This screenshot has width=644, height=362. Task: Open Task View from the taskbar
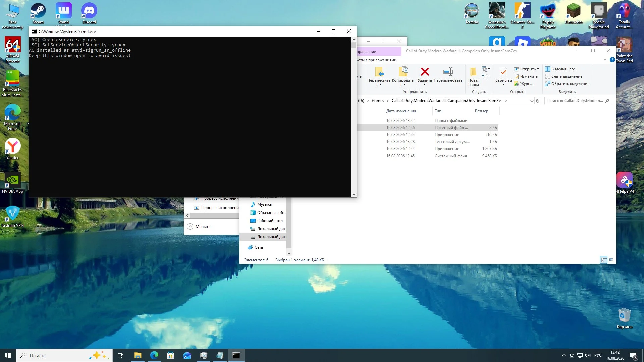tap(121, 355)
